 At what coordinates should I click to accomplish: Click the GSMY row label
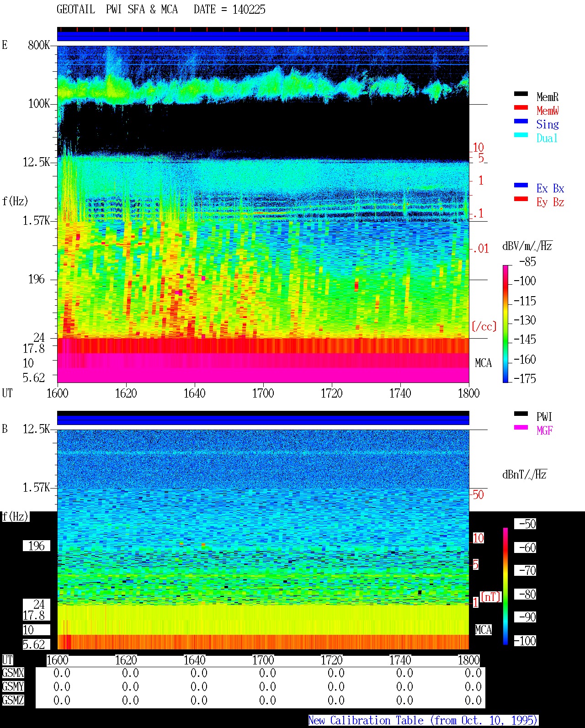[x=13, y=687]
